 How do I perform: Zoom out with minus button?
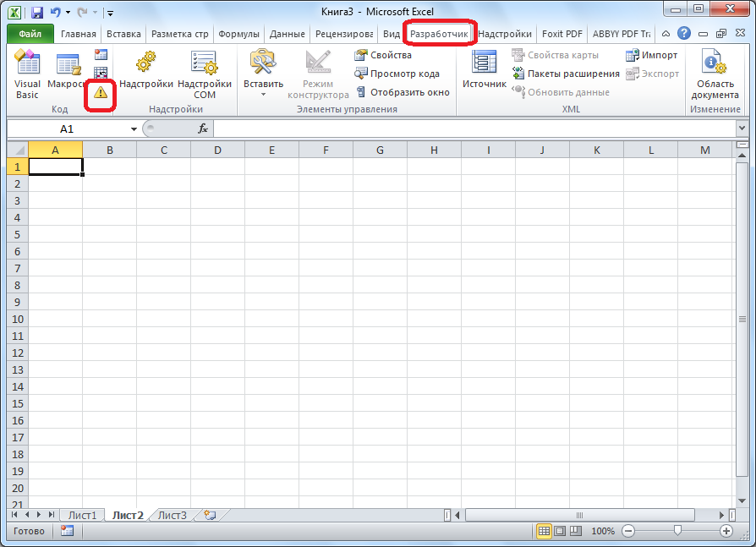tap(628, 531)
